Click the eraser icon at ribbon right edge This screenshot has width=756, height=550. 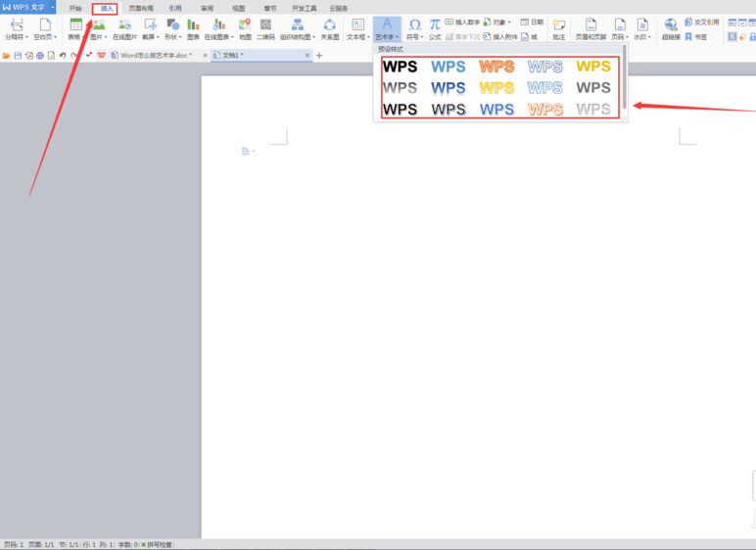742,36
